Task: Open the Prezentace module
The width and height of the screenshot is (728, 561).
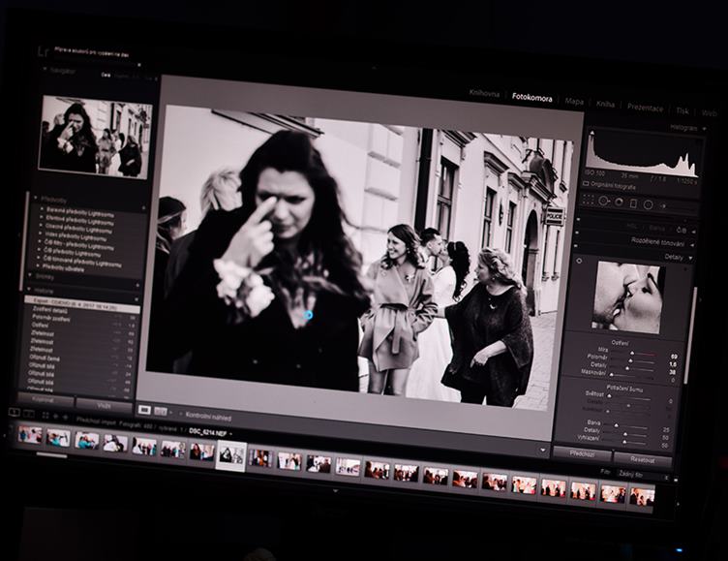Action: (646, 108)
